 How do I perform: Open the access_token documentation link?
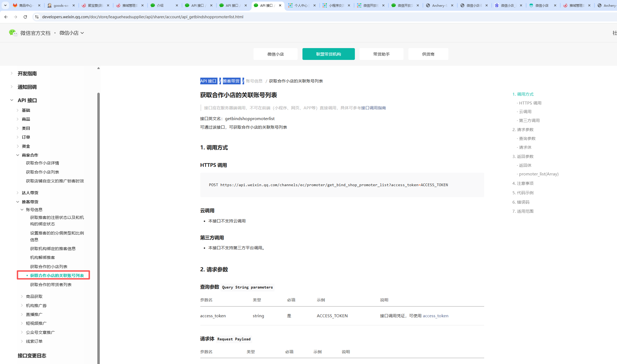435,316
